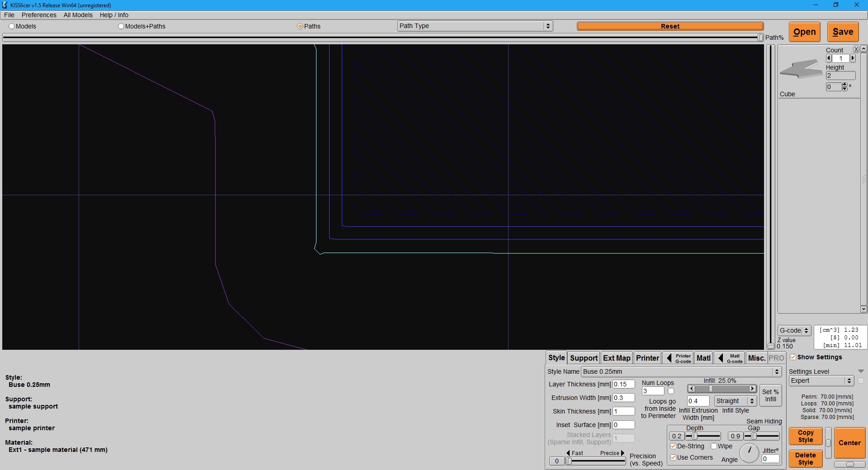Select the Style tab

point(557,357)
